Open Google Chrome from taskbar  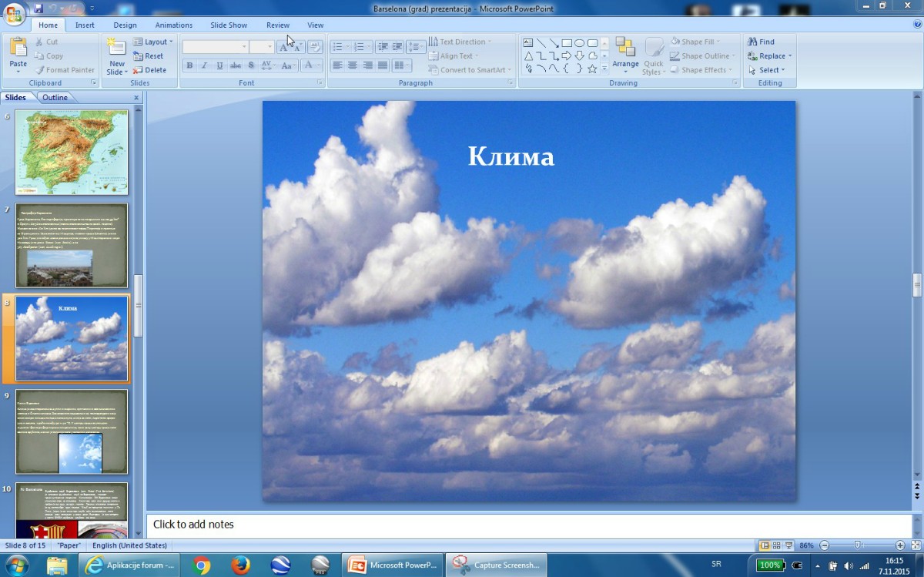pos(202,565)
